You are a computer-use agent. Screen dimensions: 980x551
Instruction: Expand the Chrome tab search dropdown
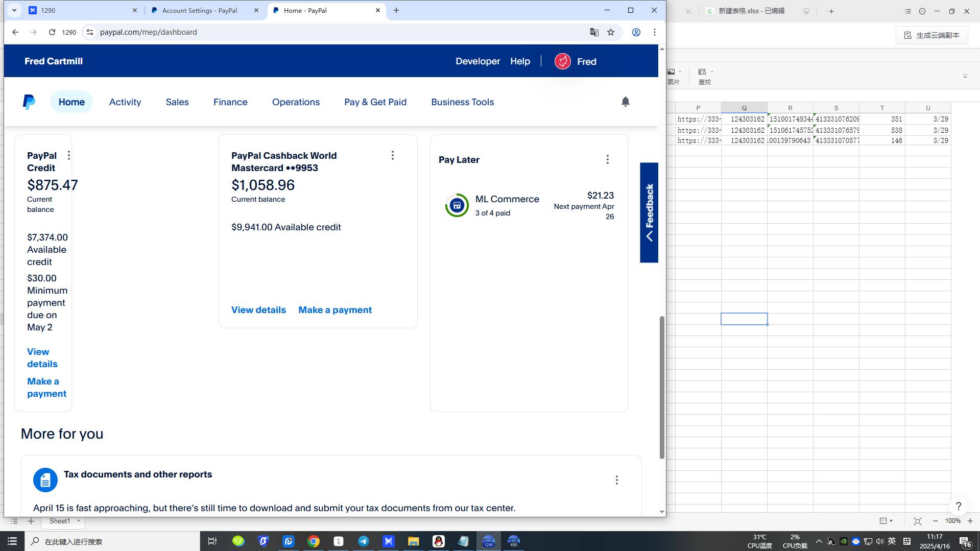click(x=14, y=10)
